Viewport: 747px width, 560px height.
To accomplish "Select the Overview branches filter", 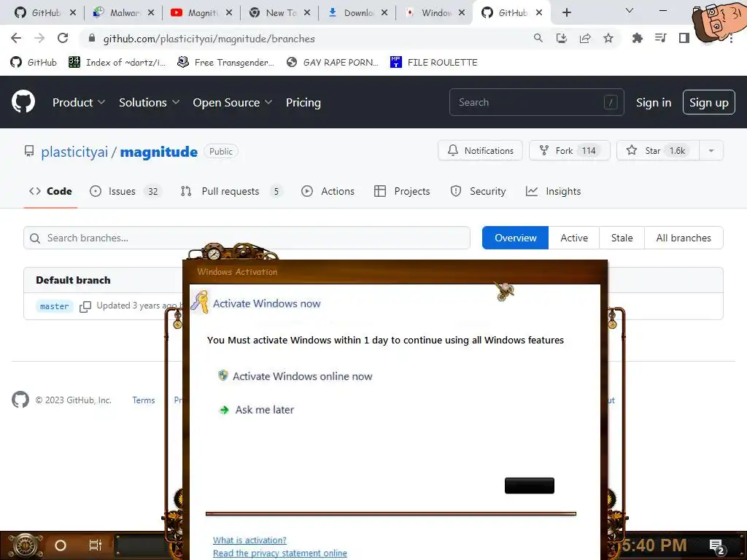I will tap(516, 238).
